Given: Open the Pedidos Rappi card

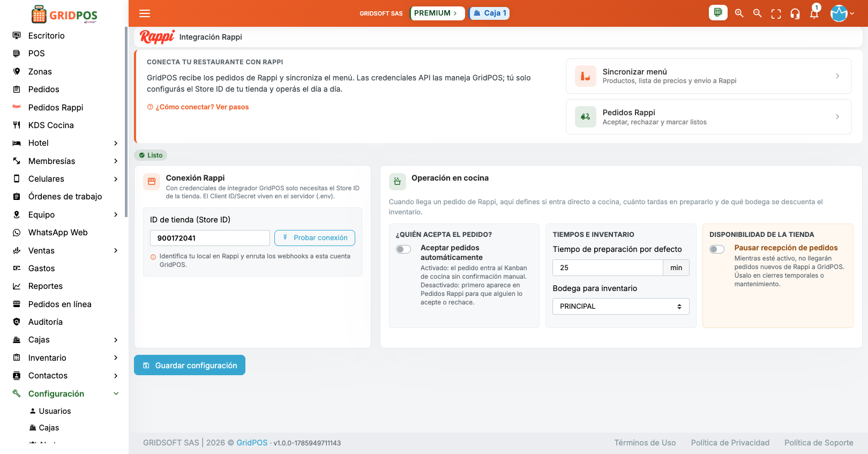Looking at the screenshot, I should click(x=708, y=117).
